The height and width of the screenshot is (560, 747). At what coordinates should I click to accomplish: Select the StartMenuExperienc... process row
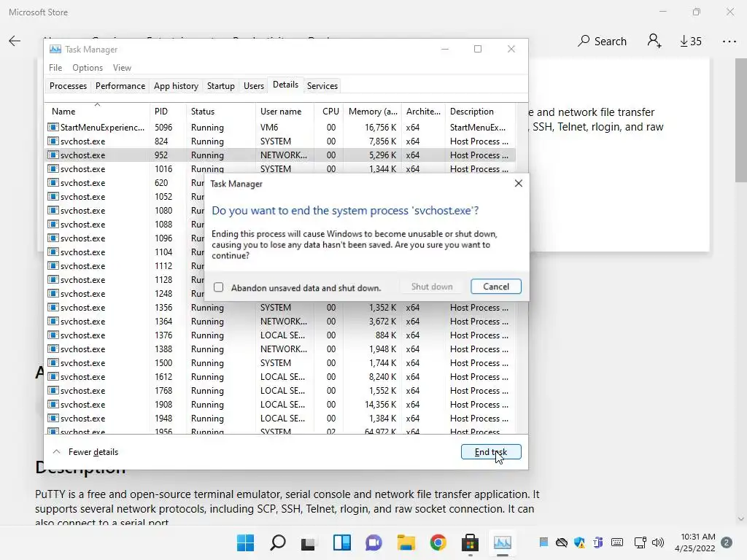coord(280,127)
